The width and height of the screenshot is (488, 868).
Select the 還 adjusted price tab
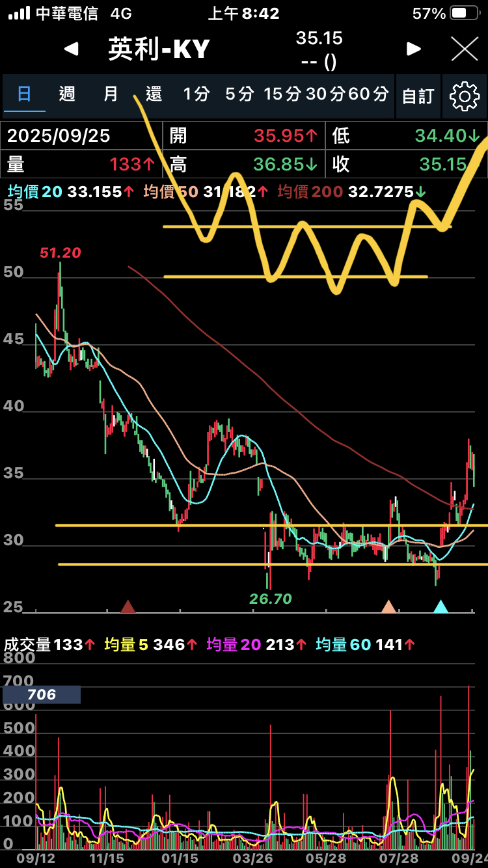pyautogui.click(x=154, y=94)
